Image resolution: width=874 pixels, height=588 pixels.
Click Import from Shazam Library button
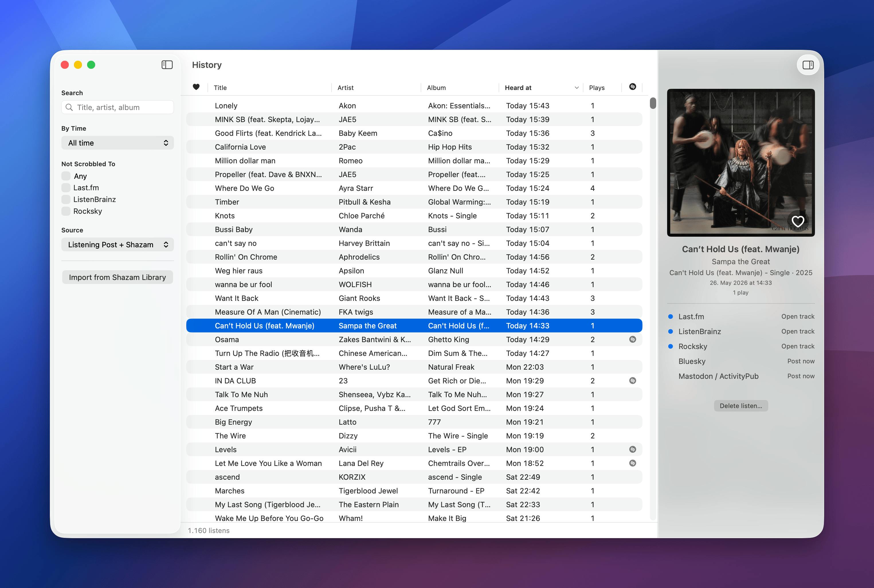[117, 277]
